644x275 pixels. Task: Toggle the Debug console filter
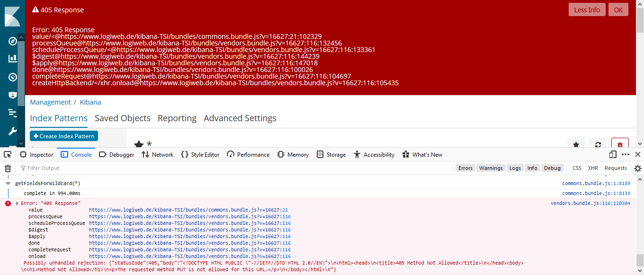coord(552,168)
